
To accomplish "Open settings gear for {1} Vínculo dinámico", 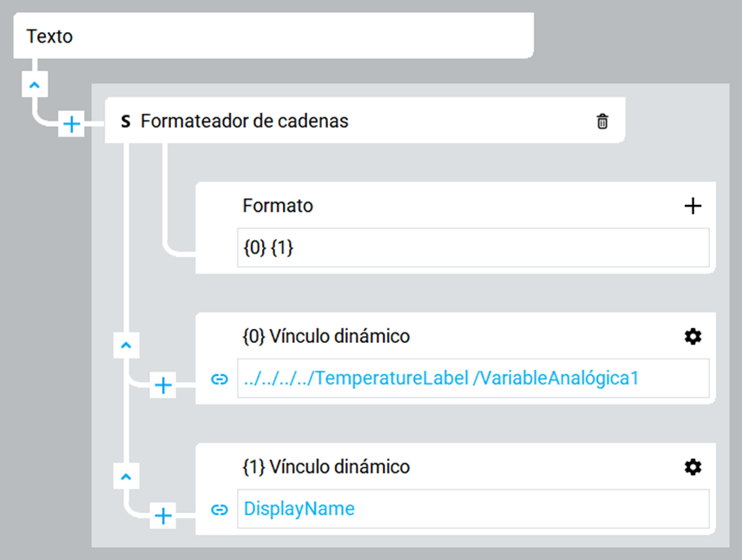I will 693,467.
